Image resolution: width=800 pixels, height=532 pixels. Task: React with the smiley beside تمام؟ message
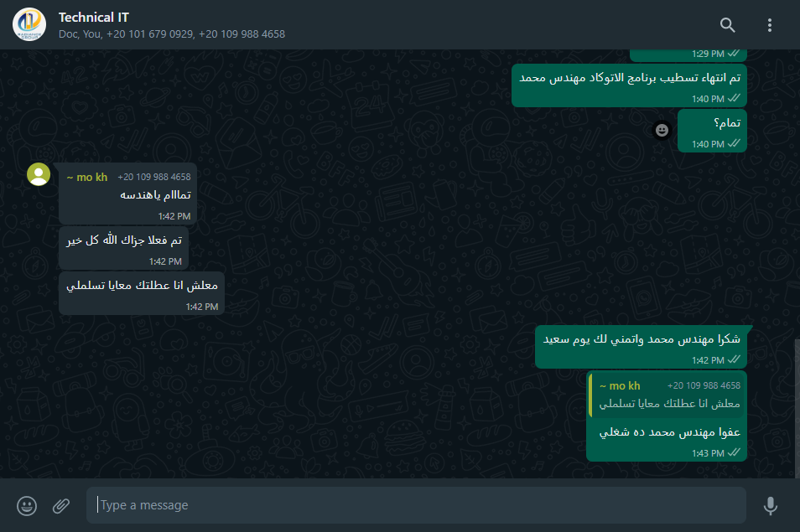pyautogui.click(x=662, y=131)
